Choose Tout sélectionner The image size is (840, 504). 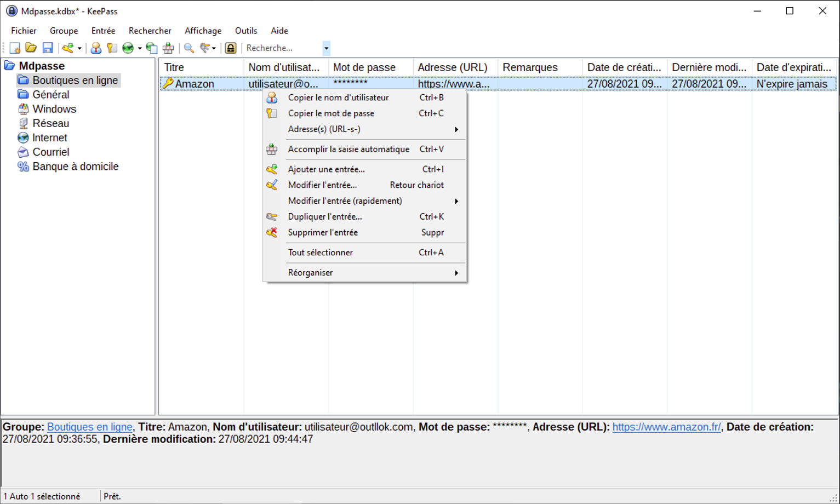(x=364, y=253)
